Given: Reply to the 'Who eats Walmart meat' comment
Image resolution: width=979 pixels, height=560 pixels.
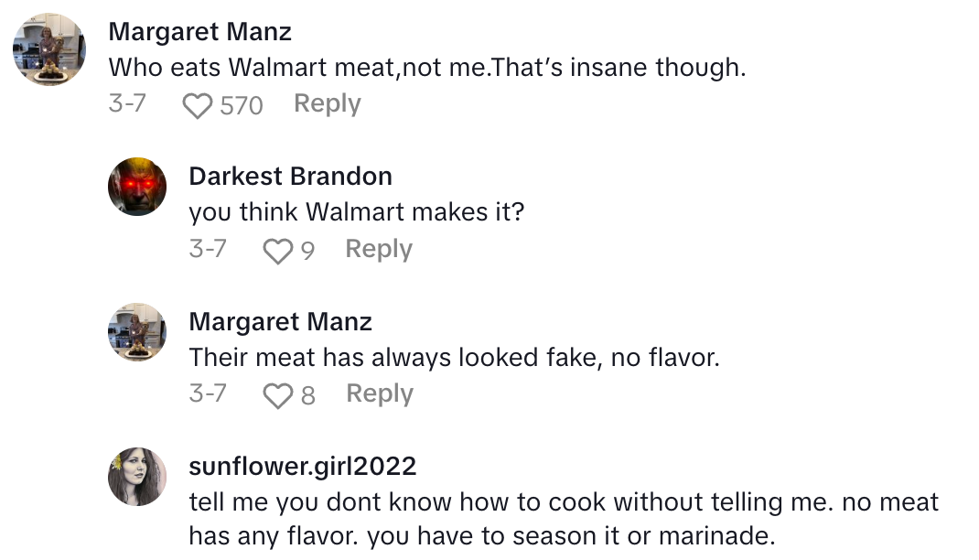Looking at the screenshot, I should [x=327, y=104].
